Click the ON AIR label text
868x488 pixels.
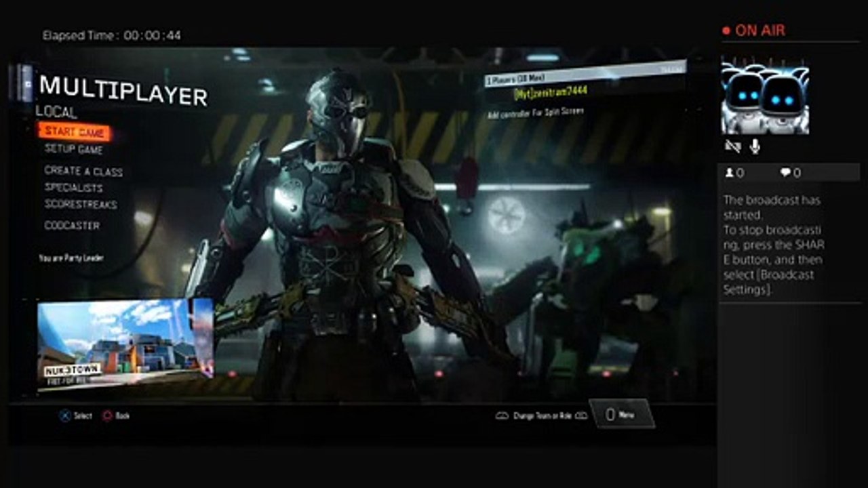coord(760,30)
